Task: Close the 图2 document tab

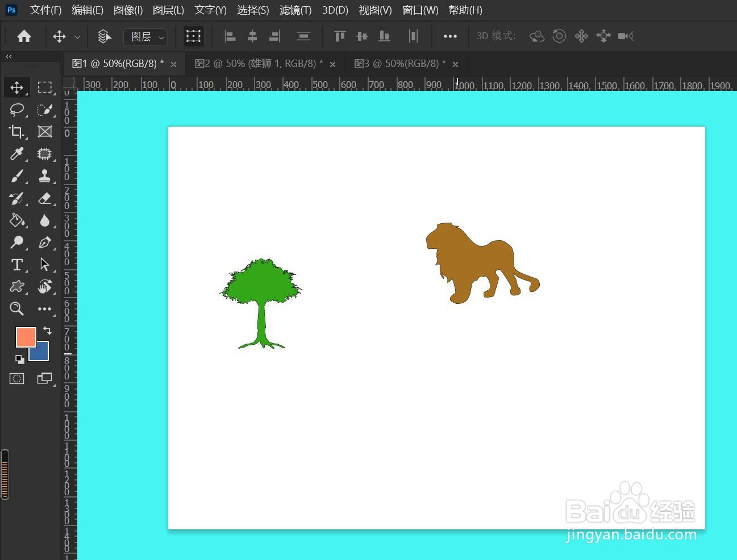Action: (332, 64)
